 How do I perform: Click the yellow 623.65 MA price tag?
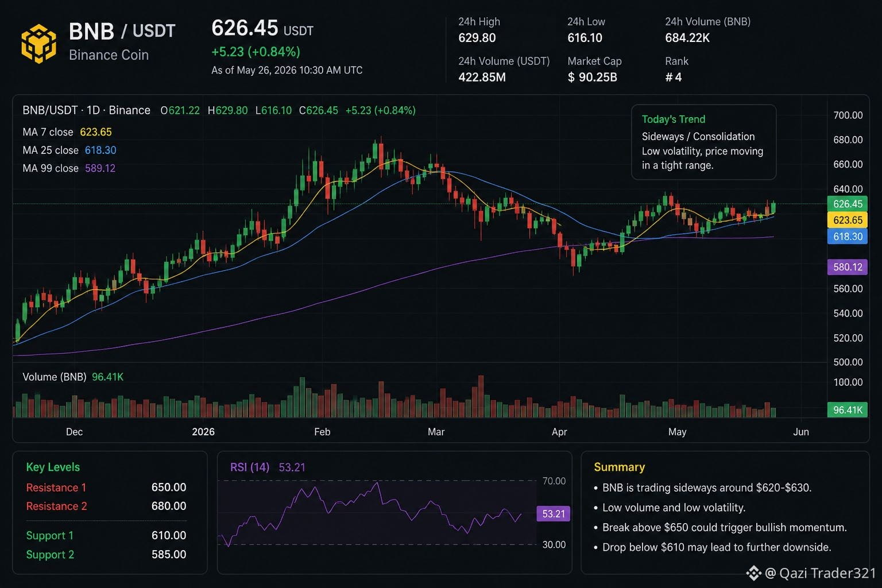click(x=848, y=220)
